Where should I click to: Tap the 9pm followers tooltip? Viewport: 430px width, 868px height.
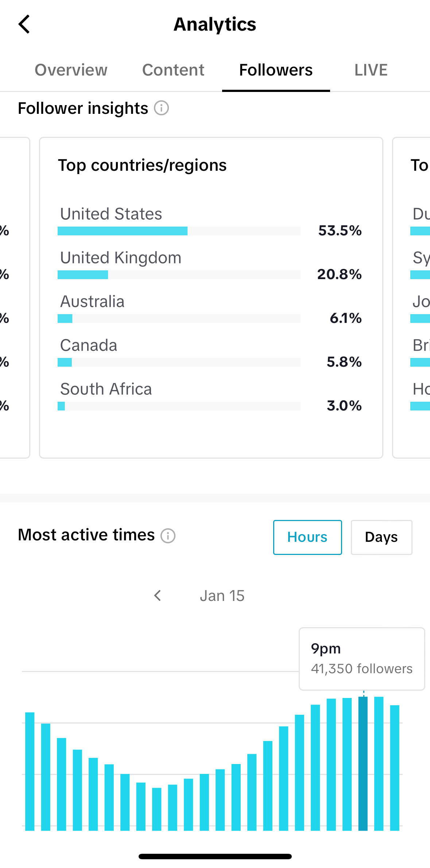[x=362, y=659]
